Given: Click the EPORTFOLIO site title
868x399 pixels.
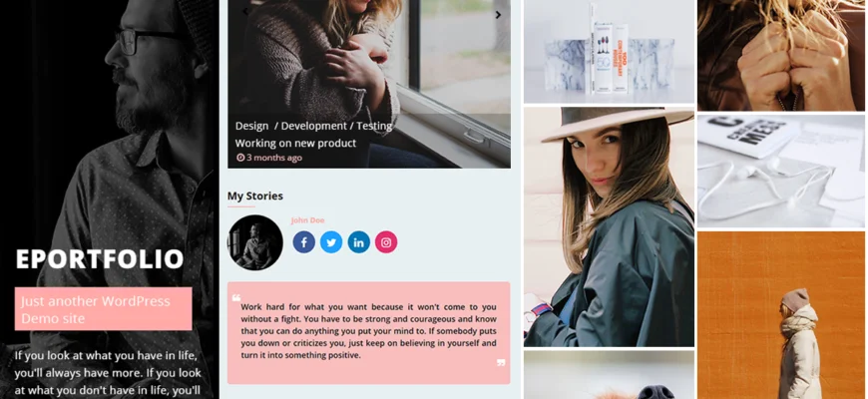Looking at the screenshot, I should coord(100,259).
